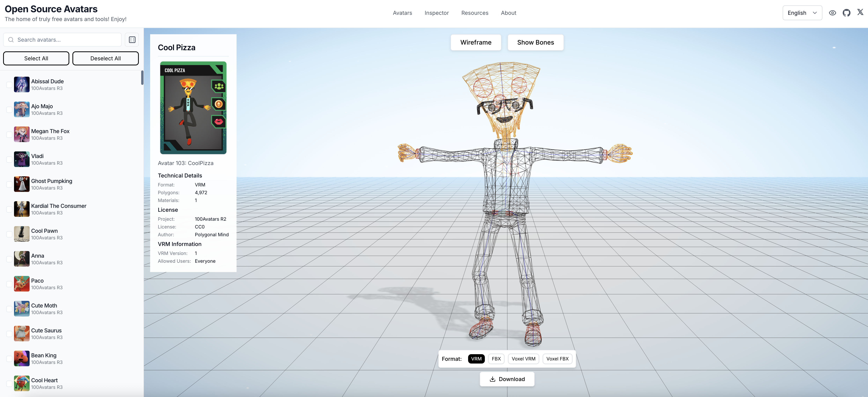868x397 pixels.
Task: Click the eye preview icon in the header
Action: (832, 13)
